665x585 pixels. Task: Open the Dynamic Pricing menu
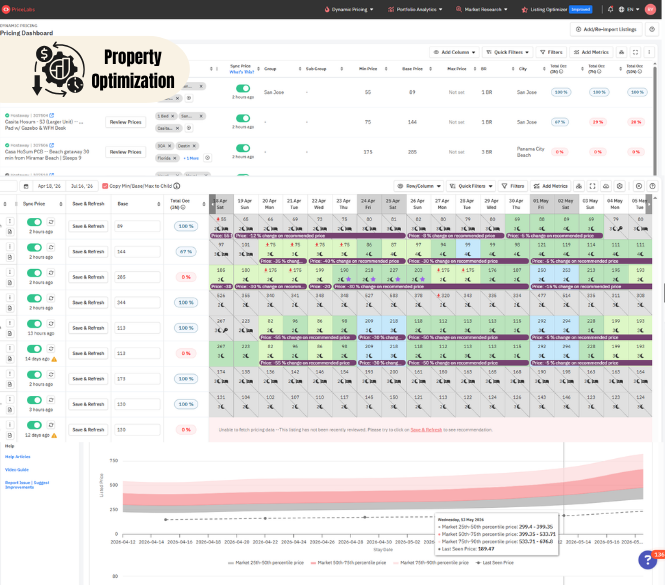click(x=349, y=9)
